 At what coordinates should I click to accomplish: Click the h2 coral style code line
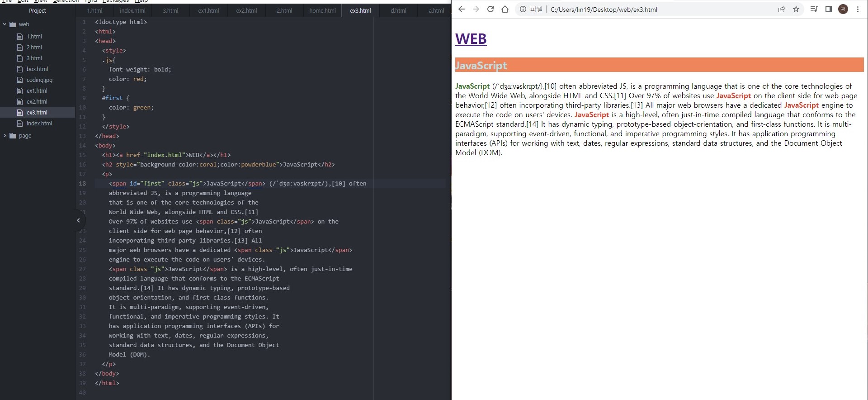[218, 164]
